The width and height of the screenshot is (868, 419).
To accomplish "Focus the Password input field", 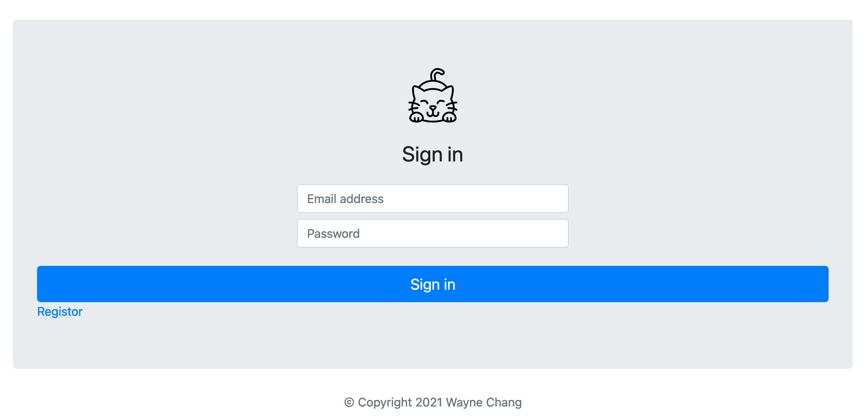I will point(433,233).
